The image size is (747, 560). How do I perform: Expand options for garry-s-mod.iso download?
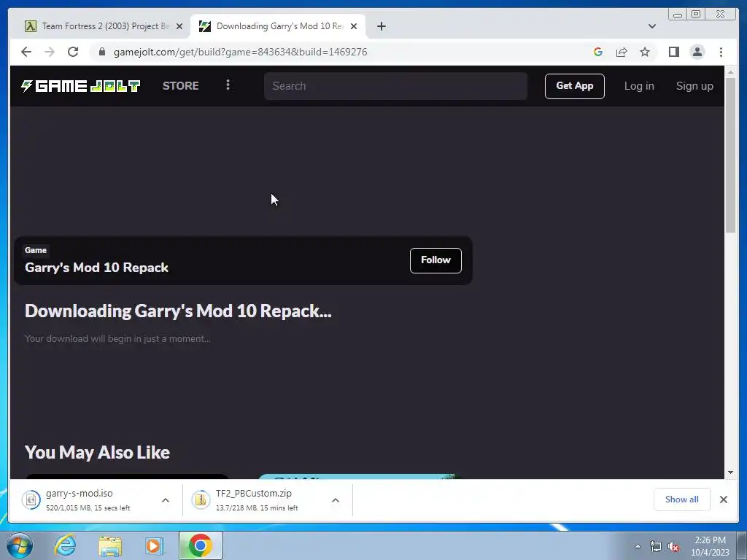[166, 500]
